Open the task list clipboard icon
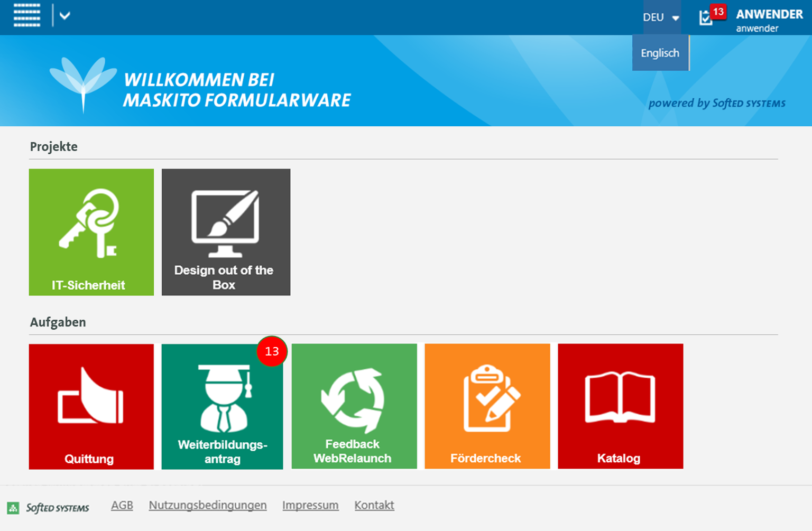Screen dimensions: 812x531 pos(705,18)
